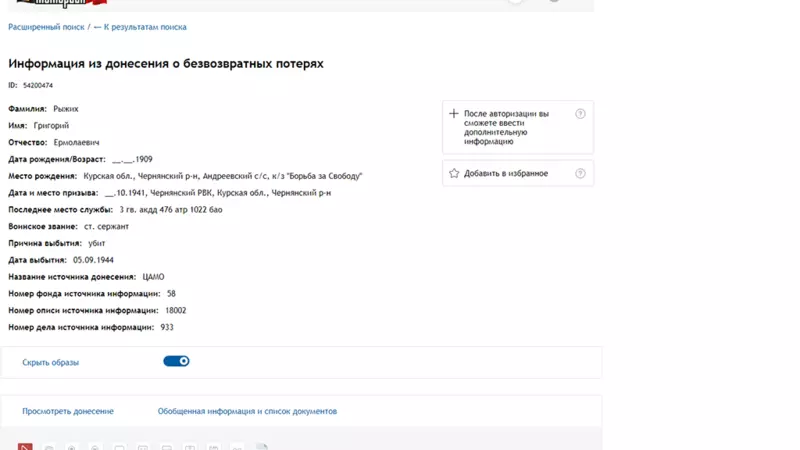800x450 pixels.
Task: Click the Скрыть образы label
Action: [x=51, y=362]
